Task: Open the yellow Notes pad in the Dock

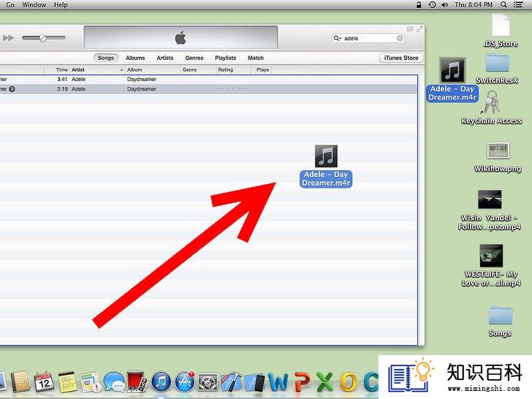Action: tap(67, 382)
